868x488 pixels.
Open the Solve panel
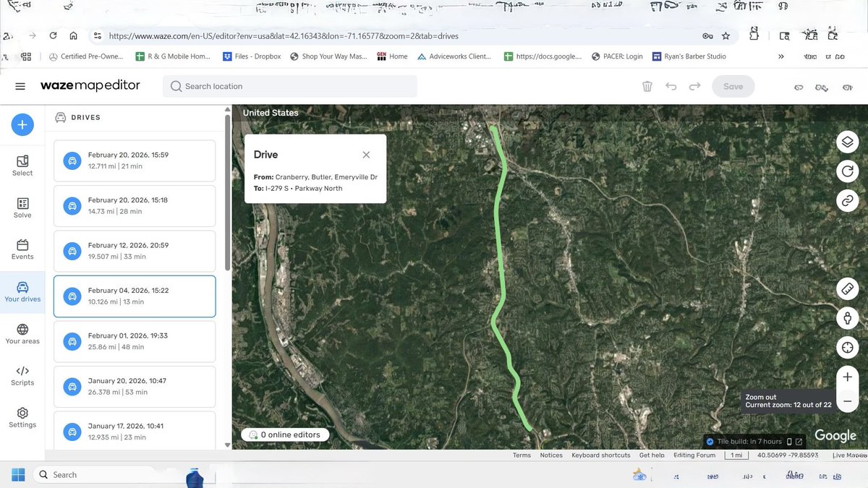click(x=22, y=207)
